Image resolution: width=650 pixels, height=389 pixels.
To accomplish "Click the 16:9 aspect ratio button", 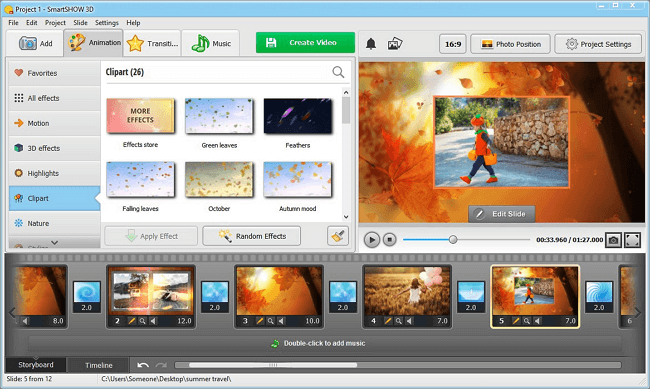I will [453, 44].
